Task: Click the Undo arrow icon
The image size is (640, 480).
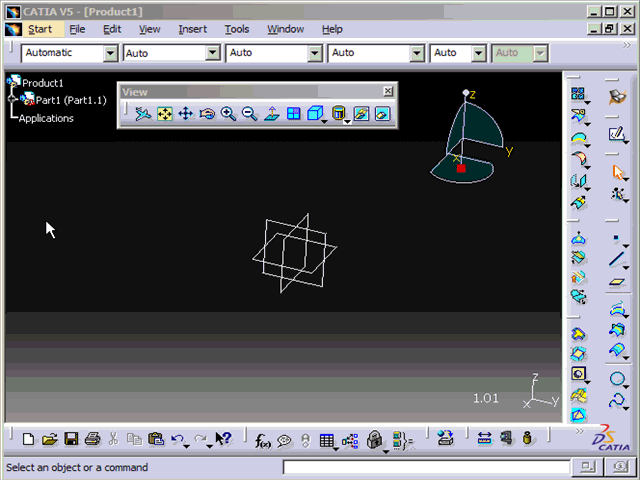Action: click(x=178, y=439)
